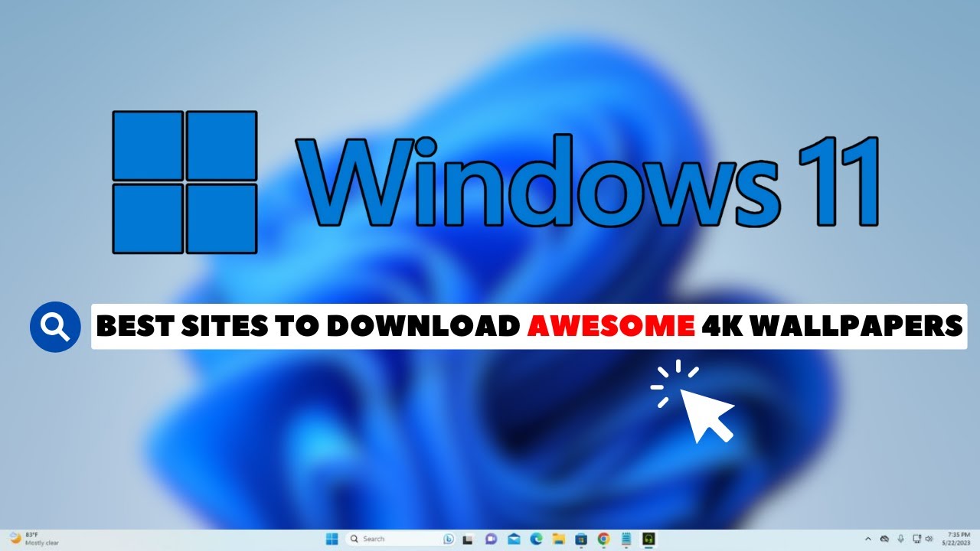
Task: Open Task View on the taskbar
Action: coord(468,540)
